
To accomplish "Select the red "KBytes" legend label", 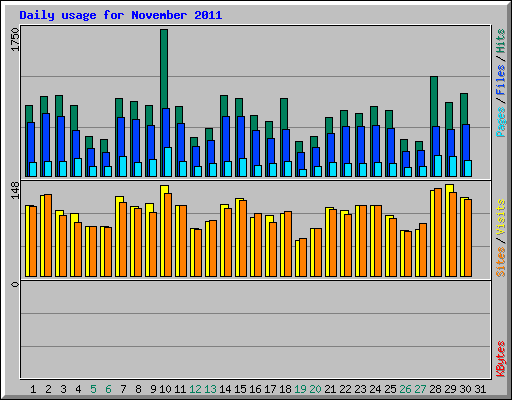I will tap(501, 359).
